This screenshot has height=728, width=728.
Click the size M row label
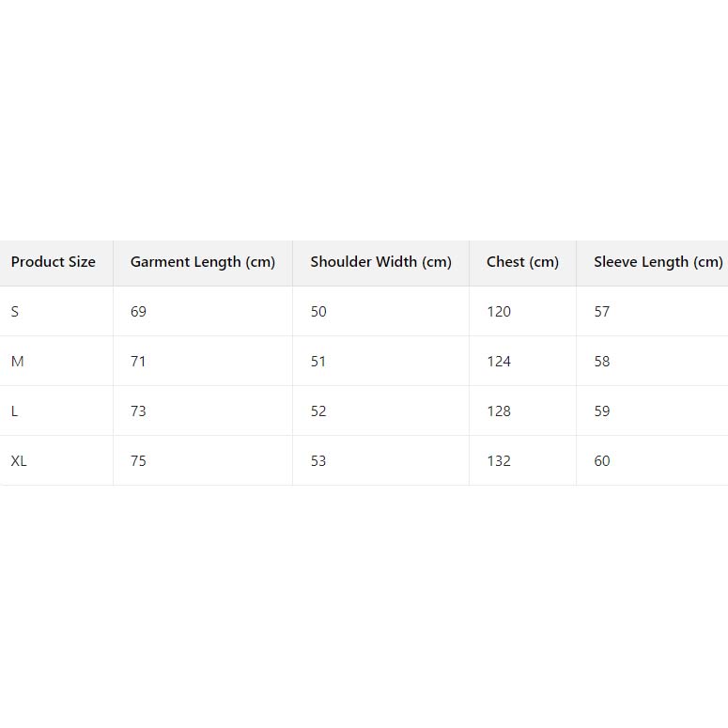[x=17, y=362]
